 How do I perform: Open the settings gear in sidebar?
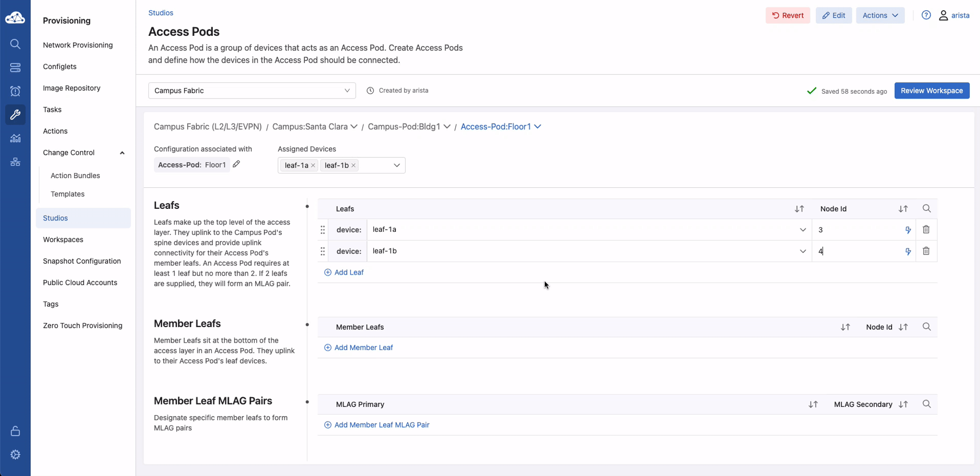click(x=15, y=454)
